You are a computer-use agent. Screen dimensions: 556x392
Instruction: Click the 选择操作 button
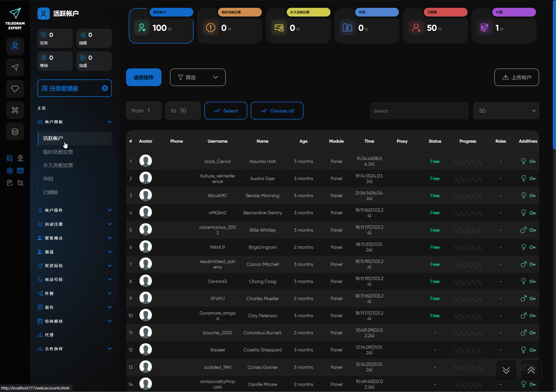click(144, 77)
